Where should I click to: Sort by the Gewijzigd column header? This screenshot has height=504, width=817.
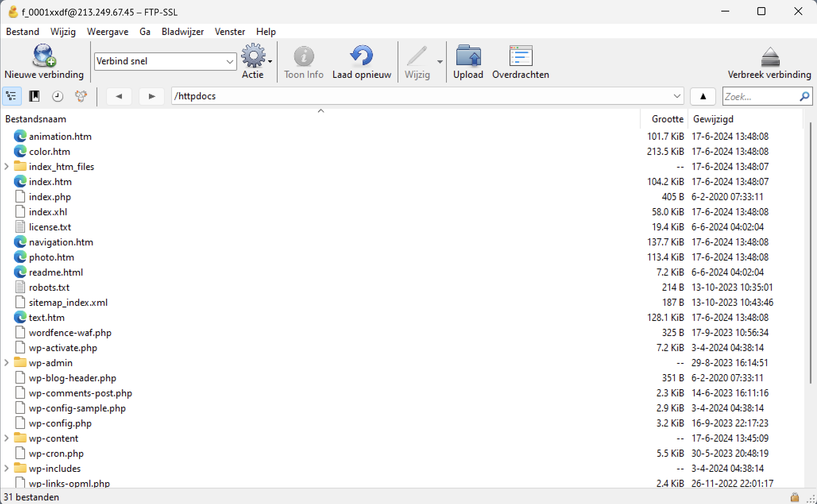coord(713,119)
